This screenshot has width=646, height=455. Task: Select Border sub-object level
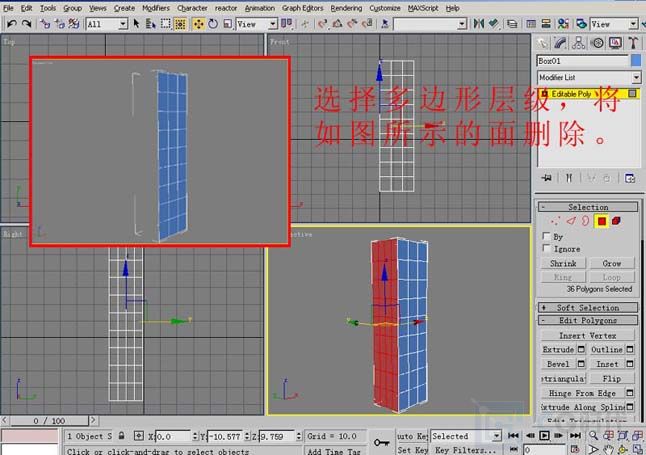[585, 221]
